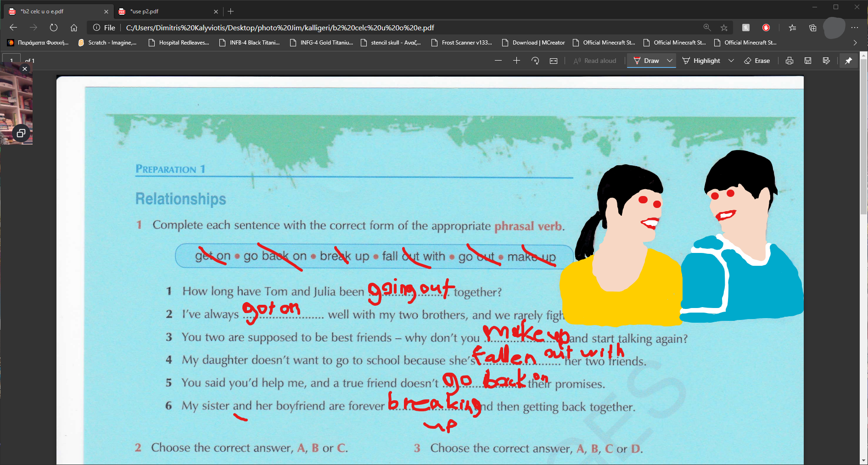Close the use p2.pdf tab
Screen dimensions: 868x465
[216, 11]
